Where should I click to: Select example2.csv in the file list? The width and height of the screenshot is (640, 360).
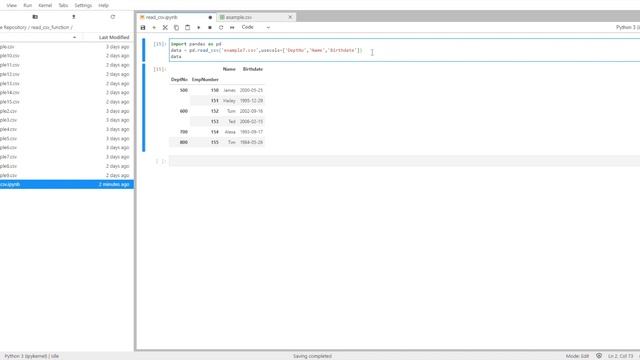(x=67, y=111)
